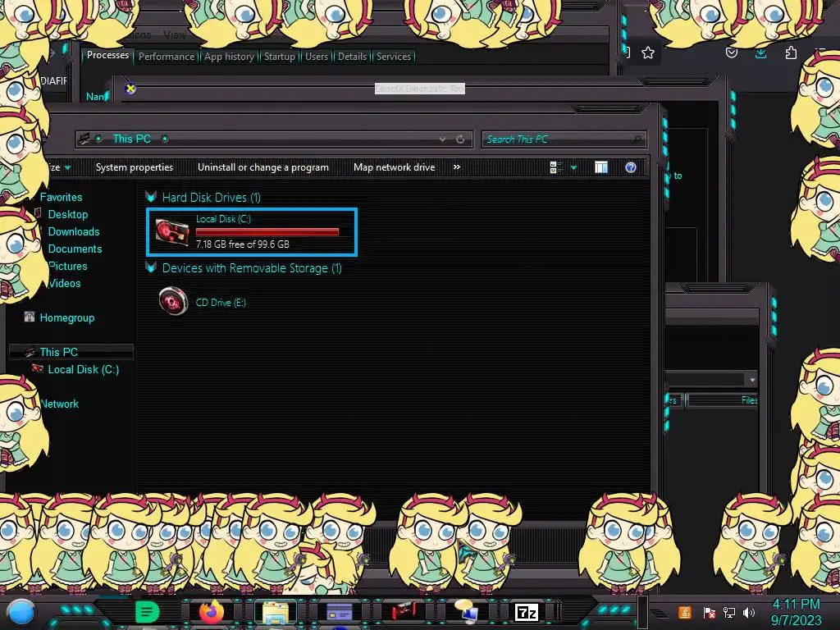The width and height of the screenshot is (840, 630).
Task: Show more toolbar commands chevron
Action: click(x=456, y=167)
